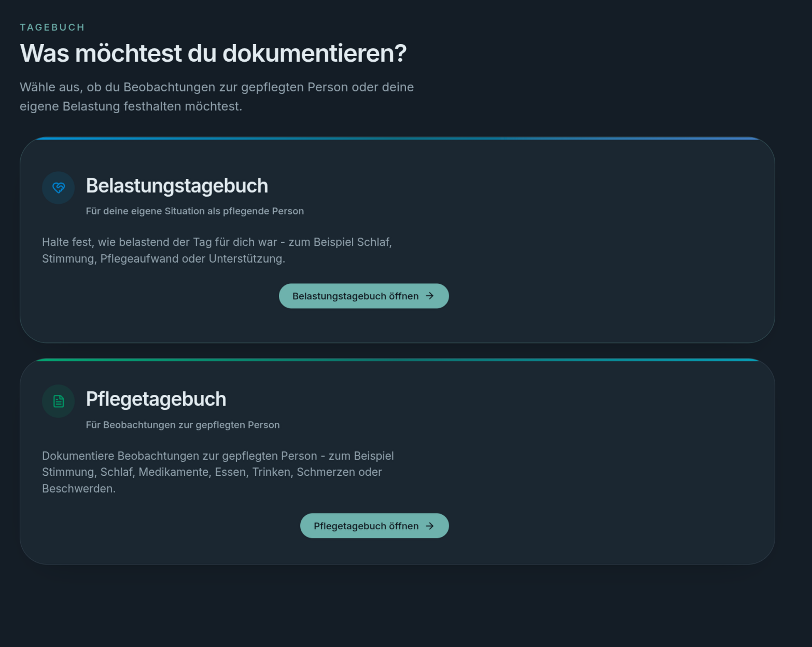Click the heart-handshake icon beside Belastungstagebuch
Image resolution: width=812 pixels, height=647 pixels.
point(59,188)
